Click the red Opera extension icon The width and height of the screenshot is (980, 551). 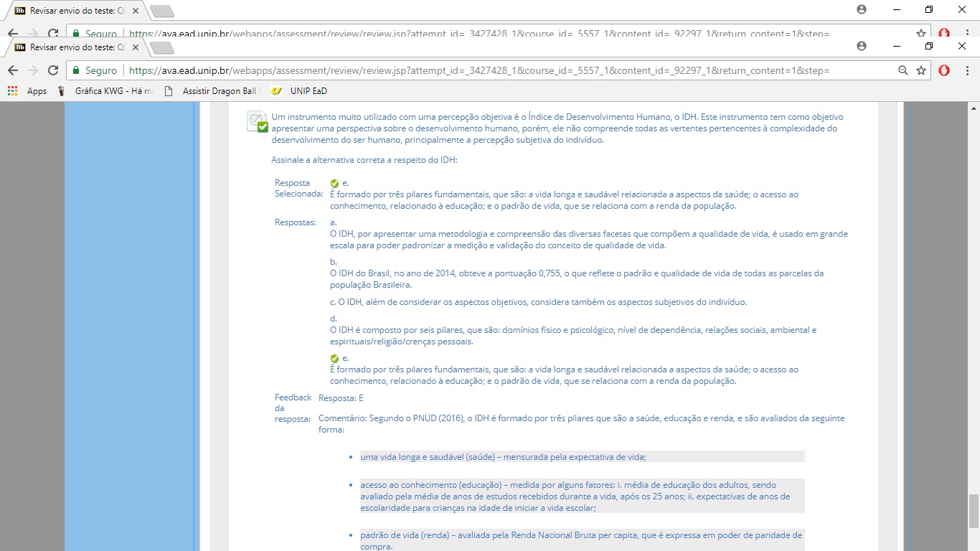point(944,70)
